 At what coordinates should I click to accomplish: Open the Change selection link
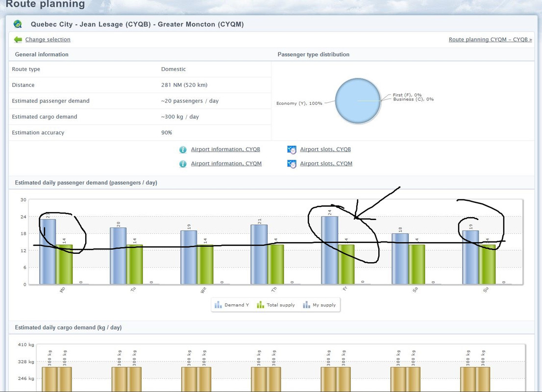pos(48,39)
